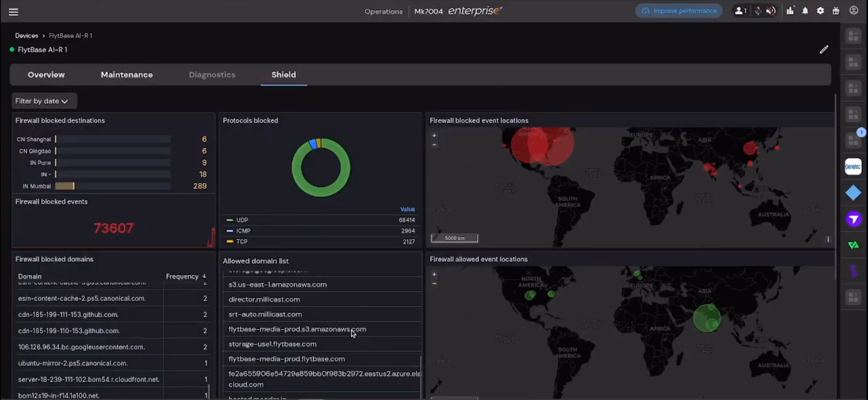Switch to the Maintenance tab

[127, 75]
